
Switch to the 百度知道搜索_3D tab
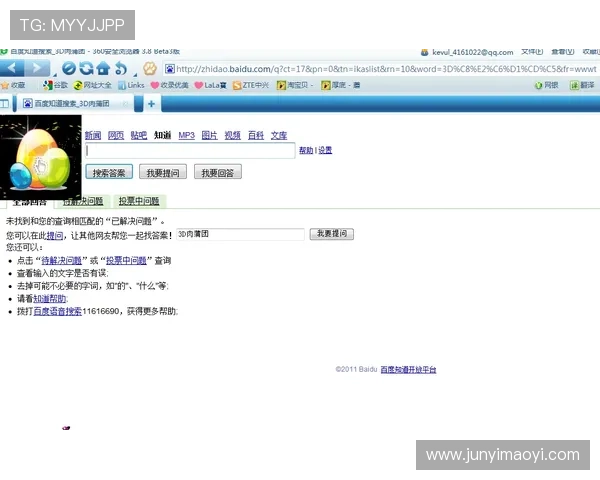coord(72,104)
